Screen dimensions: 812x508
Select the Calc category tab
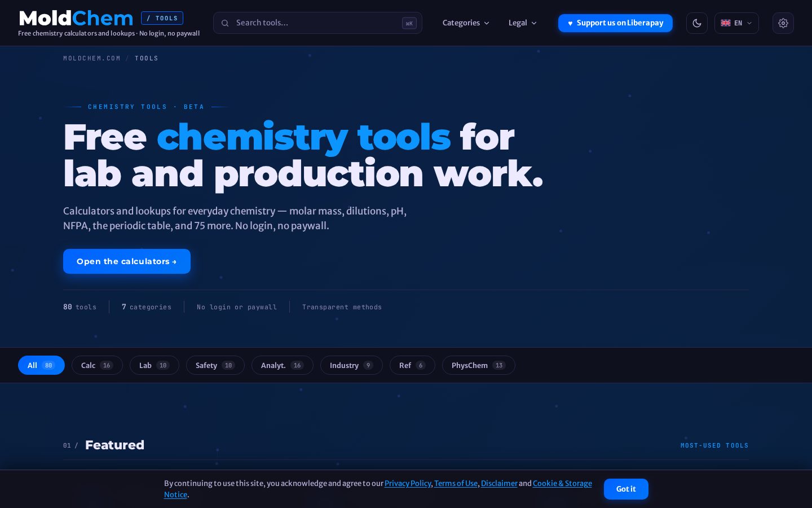click(97, 365)
